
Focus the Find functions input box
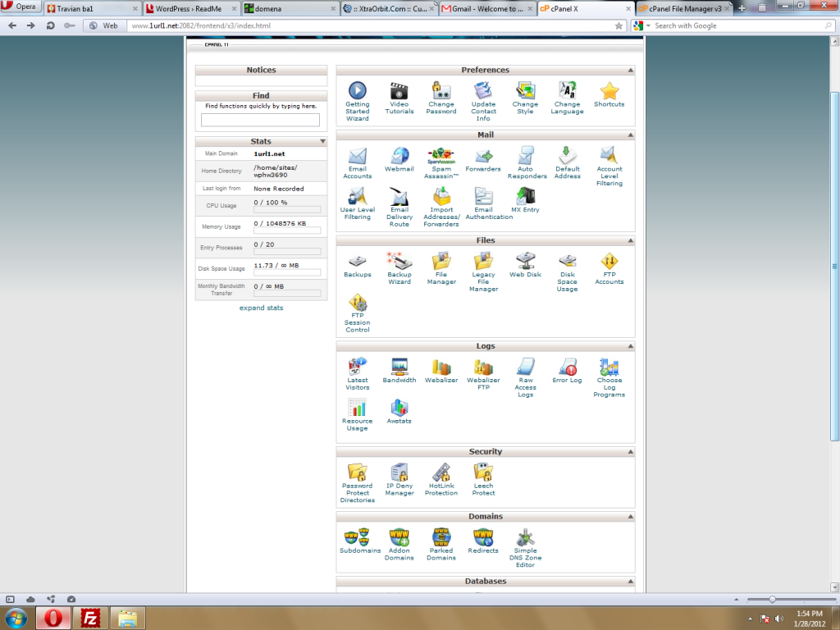[x=260, y=120]
